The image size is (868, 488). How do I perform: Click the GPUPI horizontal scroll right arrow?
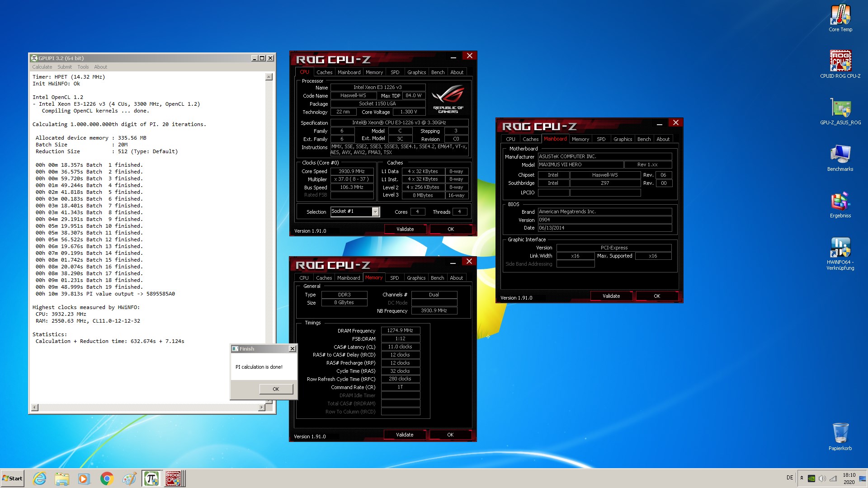point(261,408)
